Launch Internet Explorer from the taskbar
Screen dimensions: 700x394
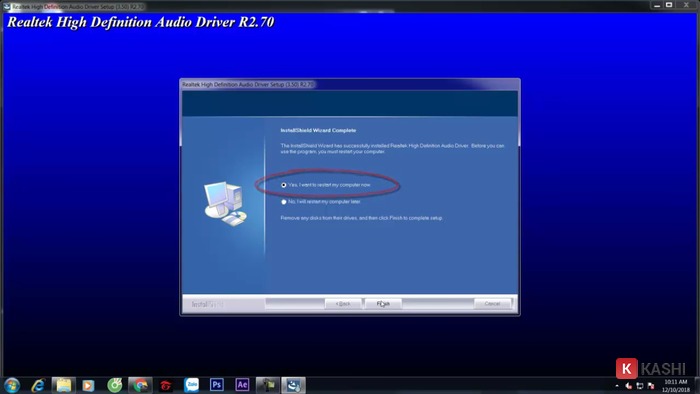(38, 385)
